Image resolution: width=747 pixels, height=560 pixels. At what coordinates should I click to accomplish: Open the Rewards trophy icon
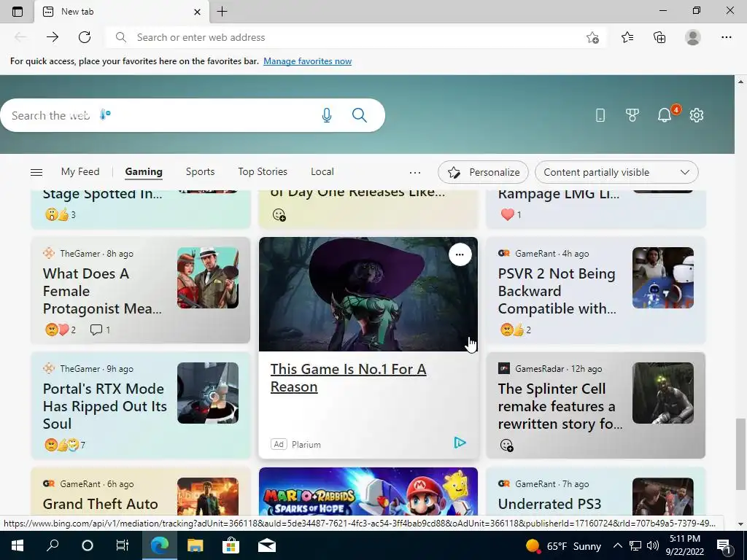pos(632,114)
